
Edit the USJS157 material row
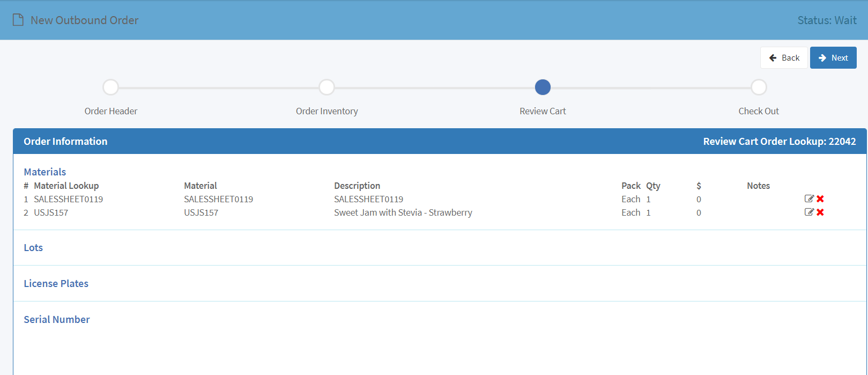(x=809, y=212)
